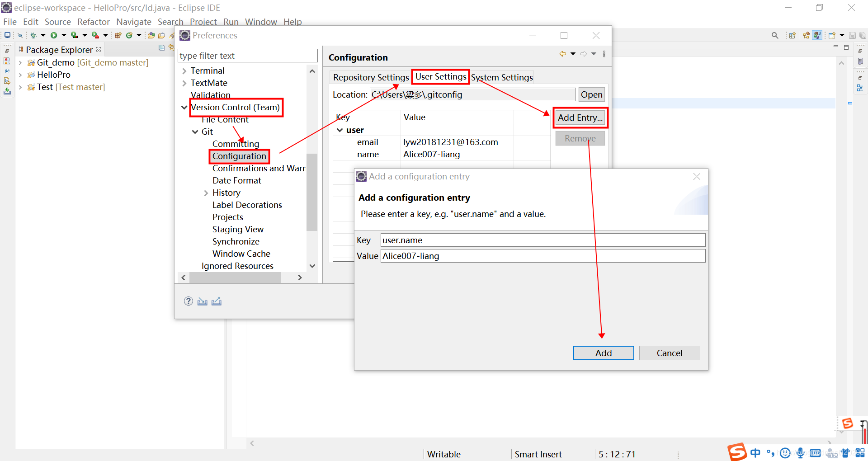Viewport: 868px width, 461px height.
Task: Click Sogou input Chinese mode indicator
Action: click(755, 452)
